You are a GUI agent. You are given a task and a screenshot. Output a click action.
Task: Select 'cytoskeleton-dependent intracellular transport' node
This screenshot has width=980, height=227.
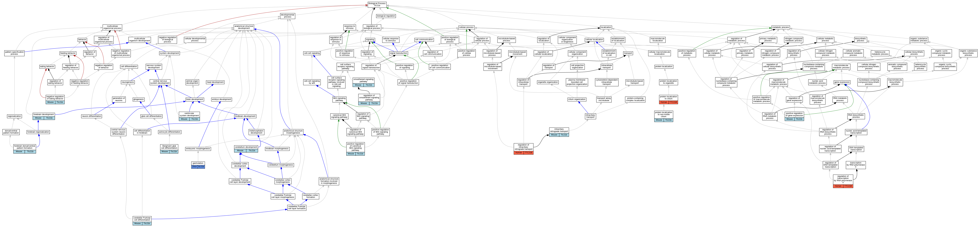click(x=607, y=82)
